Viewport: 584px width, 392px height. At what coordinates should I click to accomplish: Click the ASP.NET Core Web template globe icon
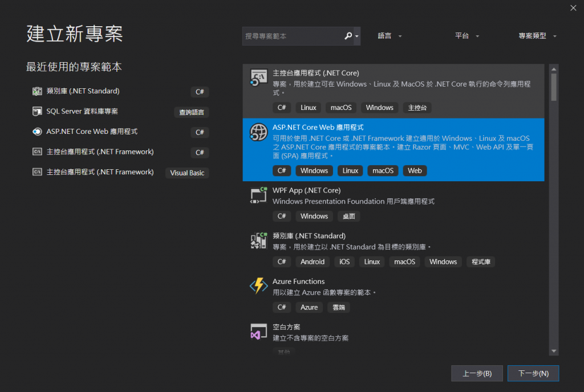(x=258, y=132)
